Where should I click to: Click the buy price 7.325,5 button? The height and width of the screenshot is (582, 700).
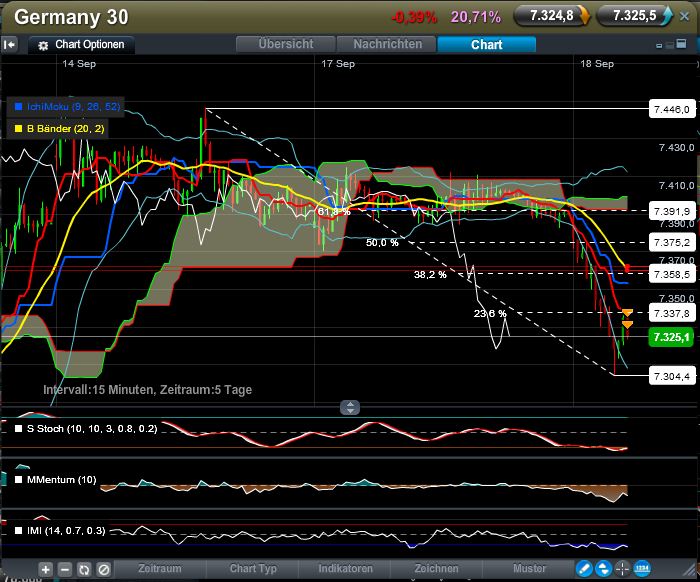(634, 16)
